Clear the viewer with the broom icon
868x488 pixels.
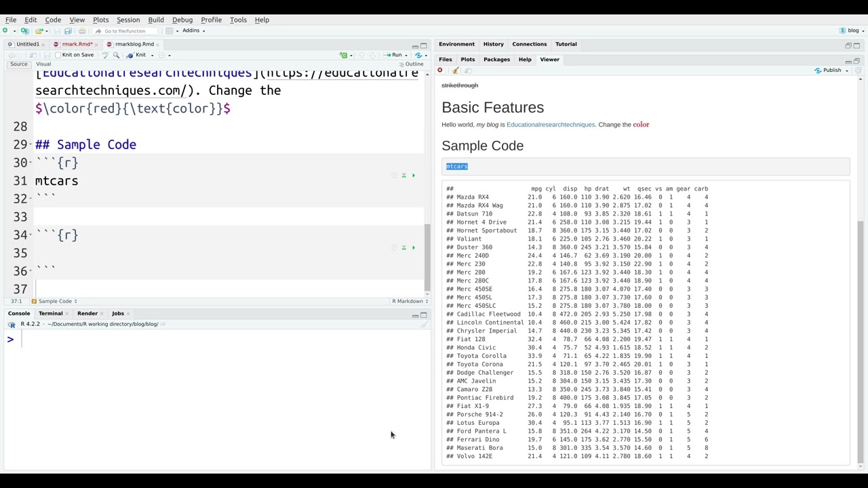(x=456, y=70)
